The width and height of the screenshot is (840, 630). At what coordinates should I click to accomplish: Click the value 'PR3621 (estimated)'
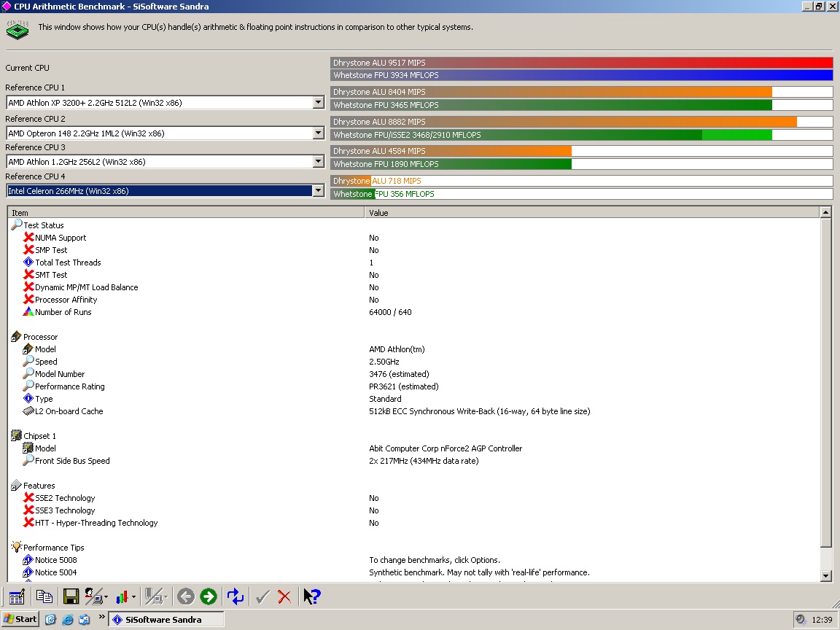[404, 386]
